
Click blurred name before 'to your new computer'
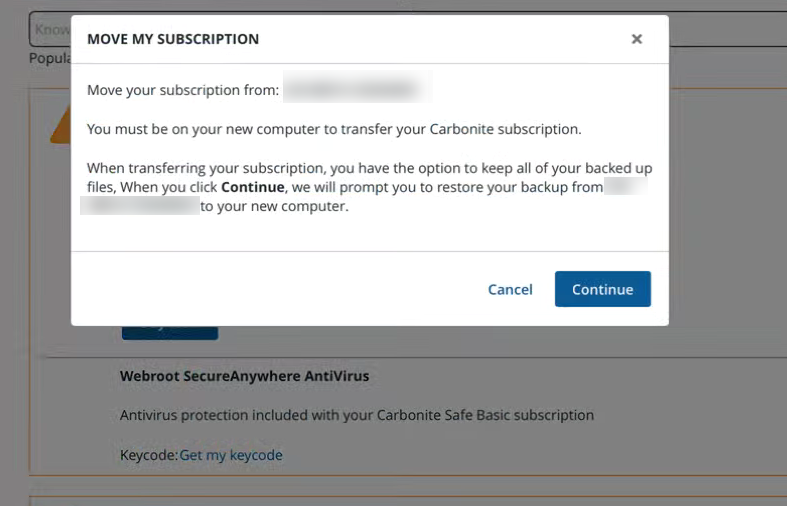pyautogui.click(x=140, y=206)
